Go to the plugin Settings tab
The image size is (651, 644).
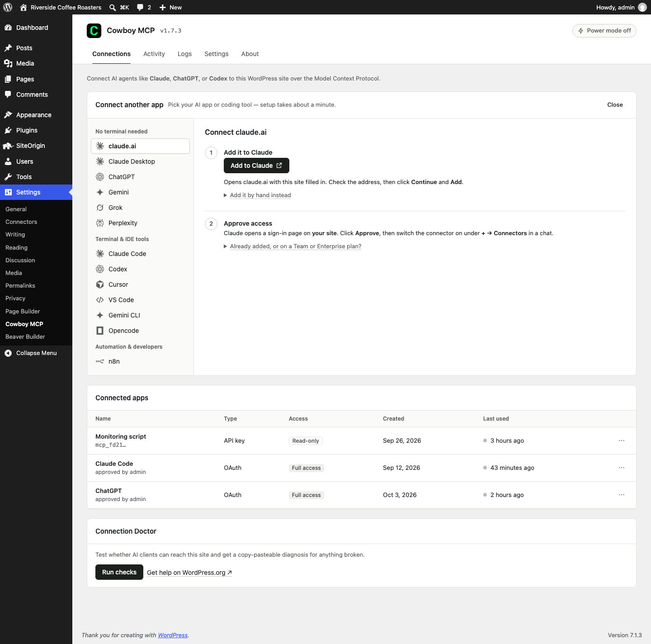click(217, 54)
